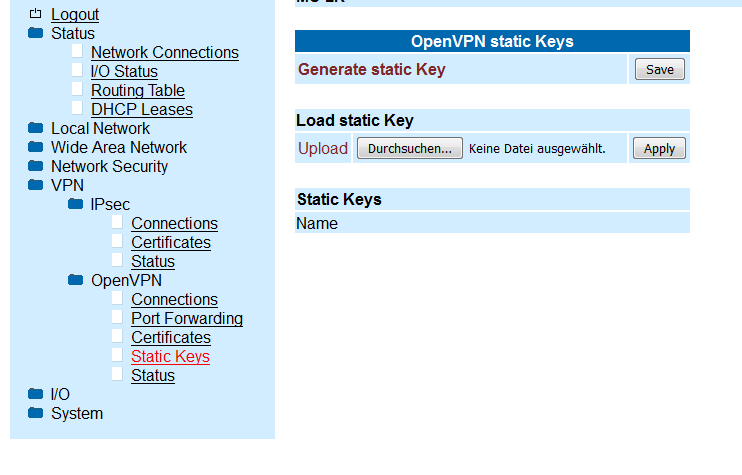Viewport: 742px width, 475px height.
Task: Expand the Network Security folder icon
Action: click(35, 166)
